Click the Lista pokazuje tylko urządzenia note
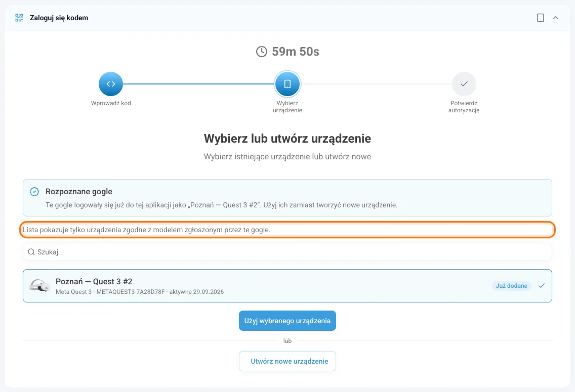 146,230
